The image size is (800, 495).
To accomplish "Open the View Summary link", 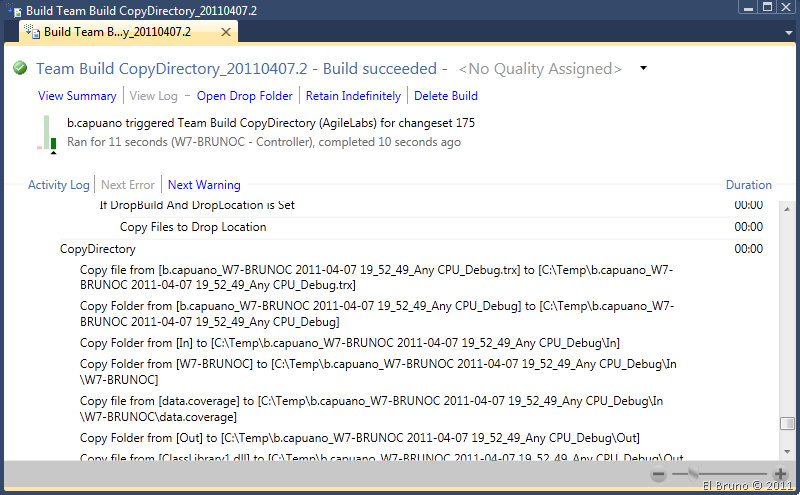I will pos(77,96).
